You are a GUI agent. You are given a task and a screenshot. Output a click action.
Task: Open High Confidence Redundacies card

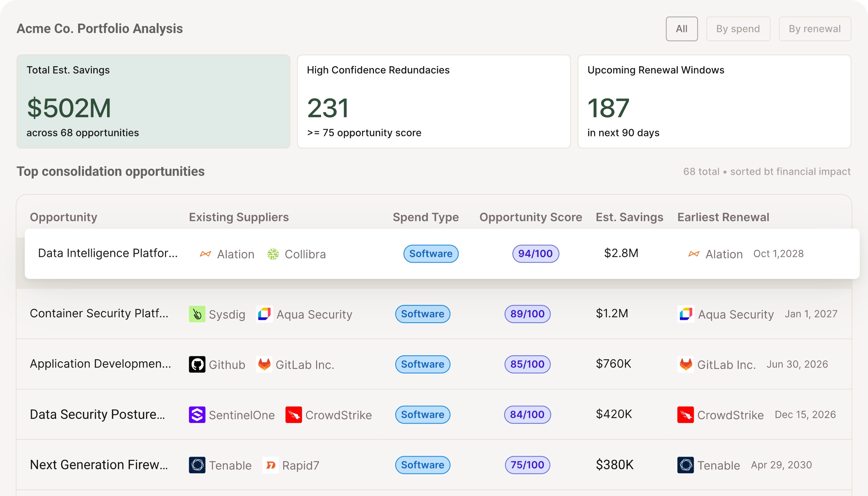click(x=434, y=101)
